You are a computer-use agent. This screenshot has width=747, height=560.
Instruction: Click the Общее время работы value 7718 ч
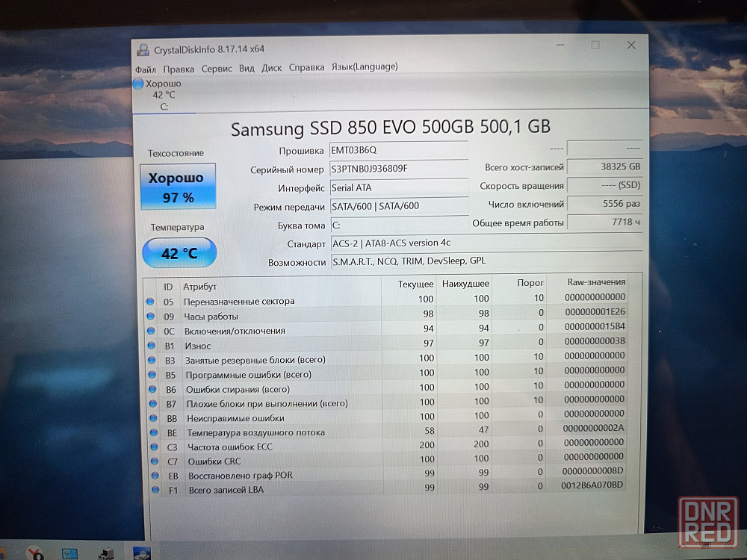coord(604,223)
